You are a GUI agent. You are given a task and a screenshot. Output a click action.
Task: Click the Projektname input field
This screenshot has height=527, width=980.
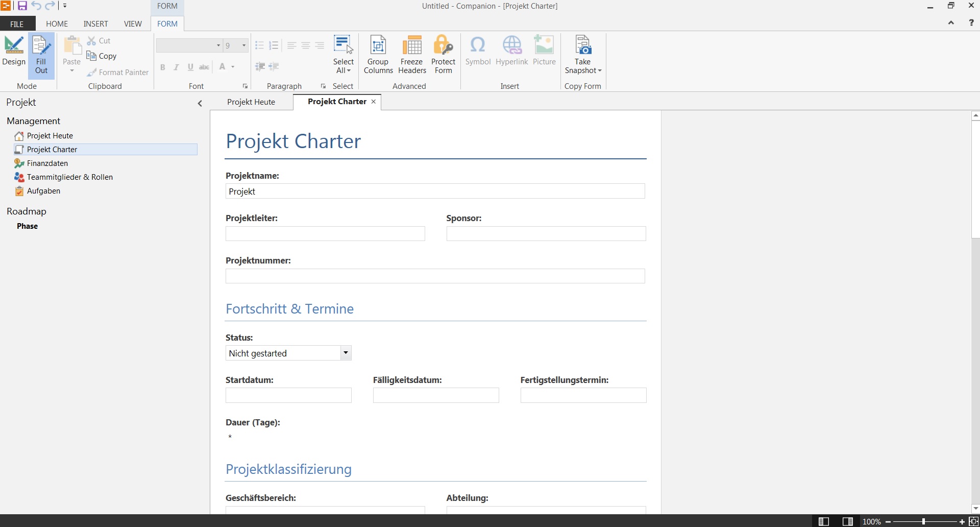point(435,191)
